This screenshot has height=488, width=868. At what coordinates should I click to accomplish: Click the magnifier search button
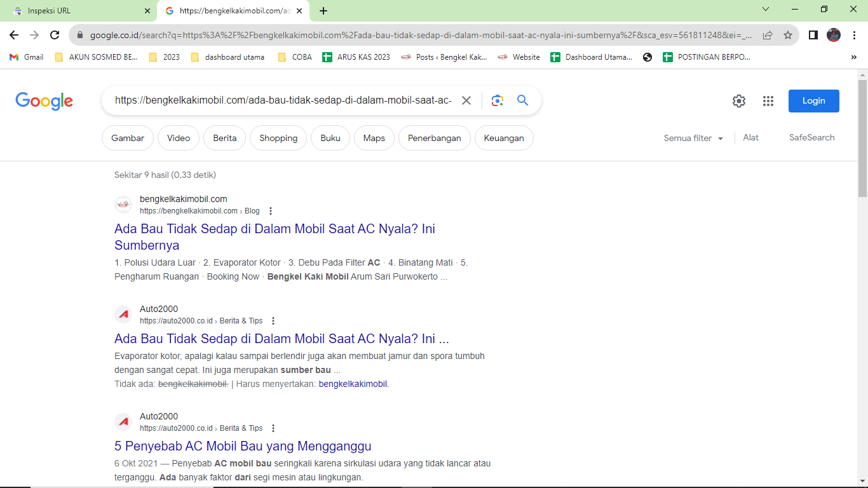522,100
